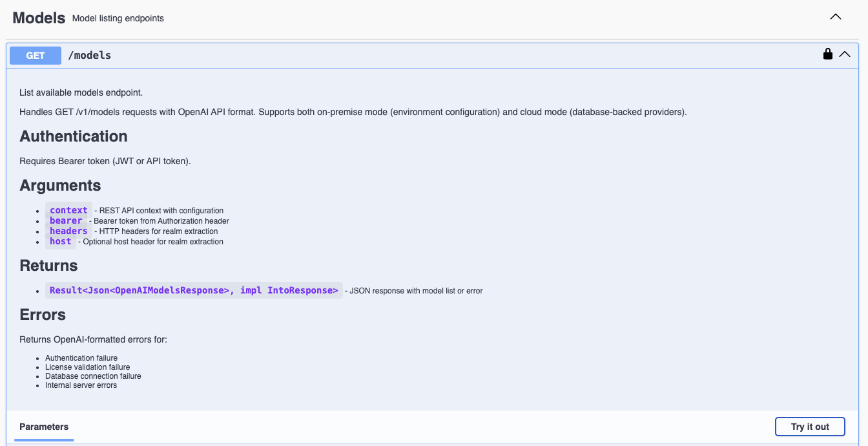Click the Authentication heading
Image resolution: width=868 pixels, height=446 pixels.
pos(74,136)
